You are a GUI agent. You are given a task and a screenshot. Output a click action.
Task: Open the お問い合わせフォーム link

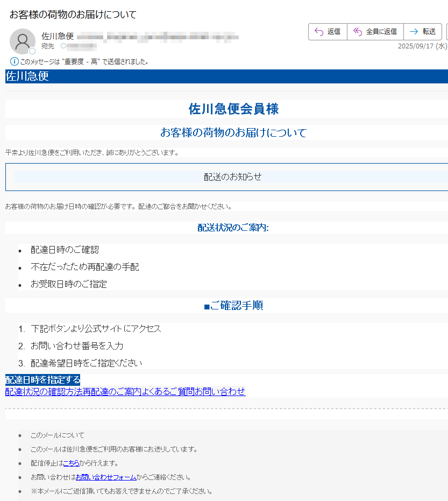[106, 477]
